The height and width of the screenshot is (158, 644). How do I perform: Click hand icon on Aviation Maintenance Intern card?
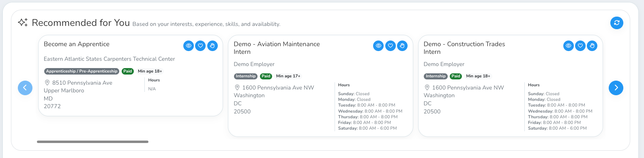402,46
